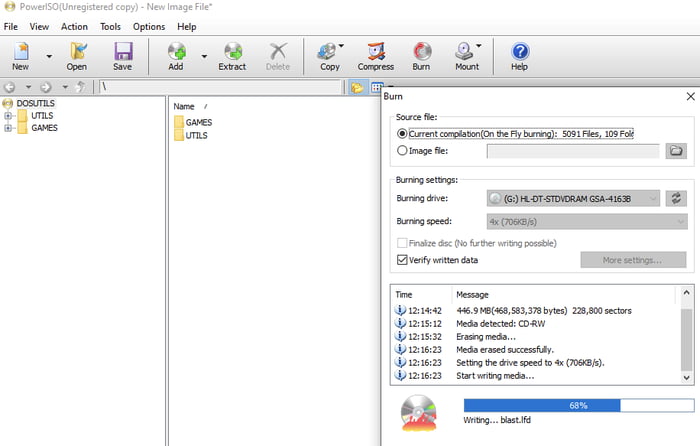Open the Forward history dropdown arrow
Image resolution: width=700 pixels, height=446 pixels.
[65, 87]
